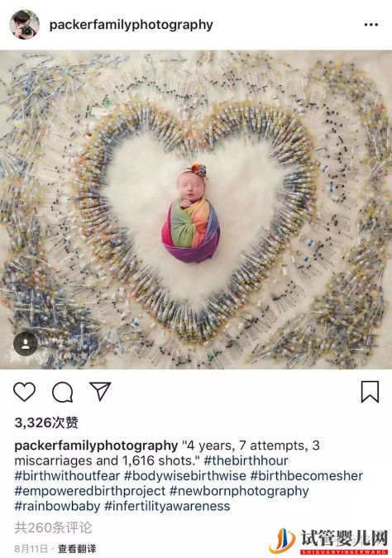
Task: Like the post with heart icon
Action: click(24, 392)
